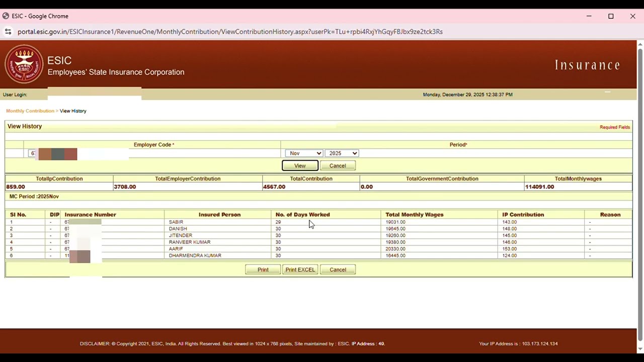Click the User Login label

point(15,95)
